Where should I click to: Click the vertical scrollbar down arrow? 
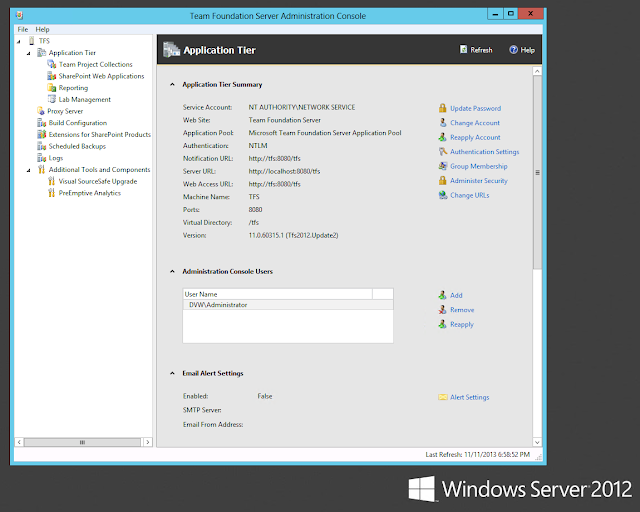point(537,442)
